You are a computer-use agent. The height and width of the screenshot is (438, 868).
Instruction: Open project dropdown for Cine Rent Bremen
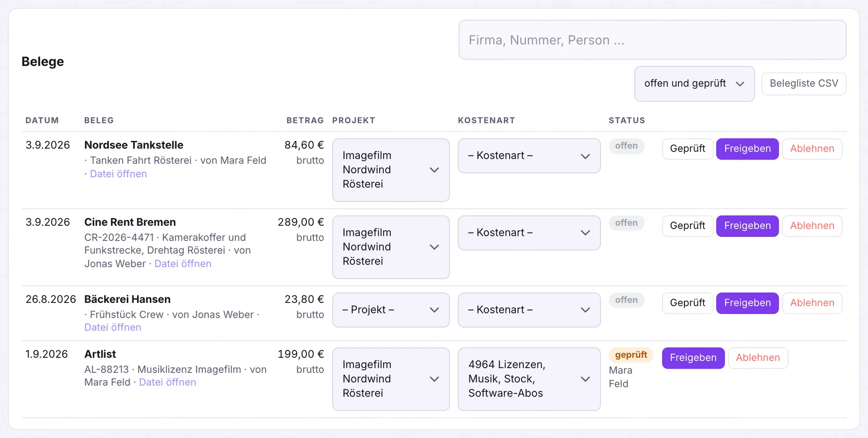coord(391,247)
